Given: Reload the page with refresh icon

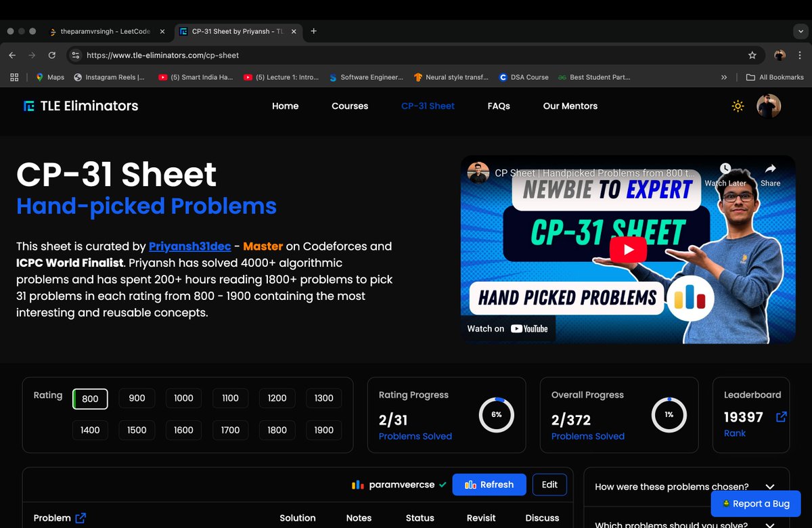Looking at the screenshot, I should pos(52,56).
